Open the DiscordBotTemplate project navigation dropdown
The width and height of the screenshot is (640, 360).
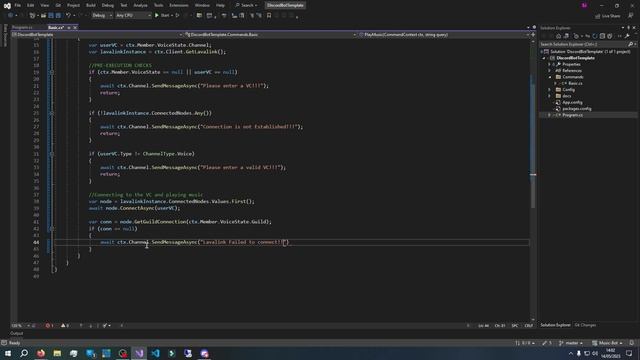(x=97, y=35)
